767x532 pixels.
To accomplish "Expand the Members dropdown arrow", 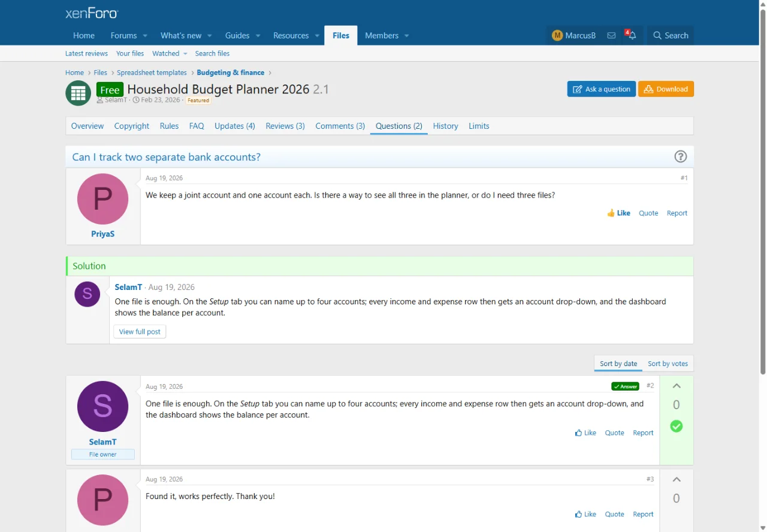I will 406,35.
